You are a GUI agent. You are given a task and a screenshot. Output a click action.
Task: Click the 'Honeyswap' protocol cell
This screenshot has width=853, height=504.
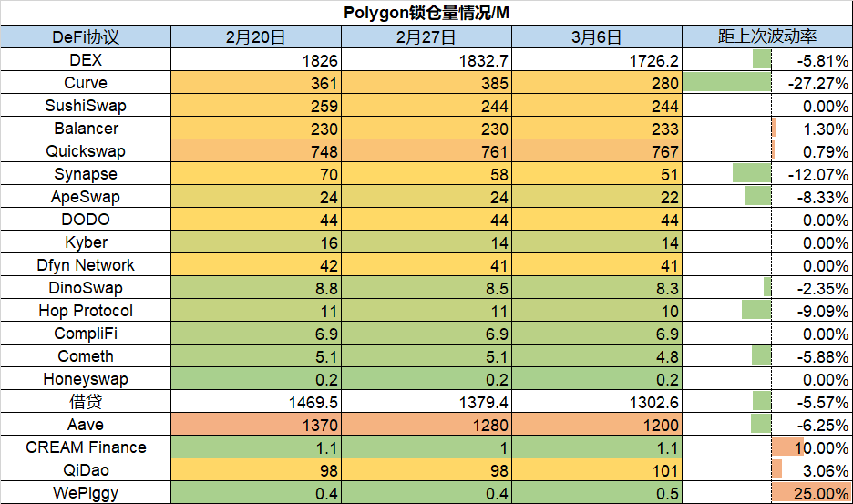[86, 379]
